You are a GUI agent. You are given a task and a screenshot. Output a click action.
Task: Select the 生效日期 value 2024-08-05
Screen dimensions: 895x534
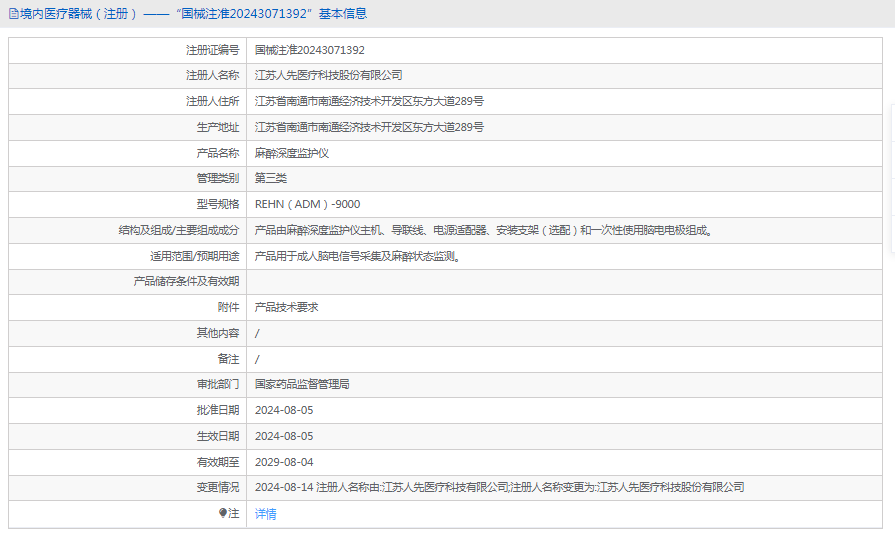(284, 436)
